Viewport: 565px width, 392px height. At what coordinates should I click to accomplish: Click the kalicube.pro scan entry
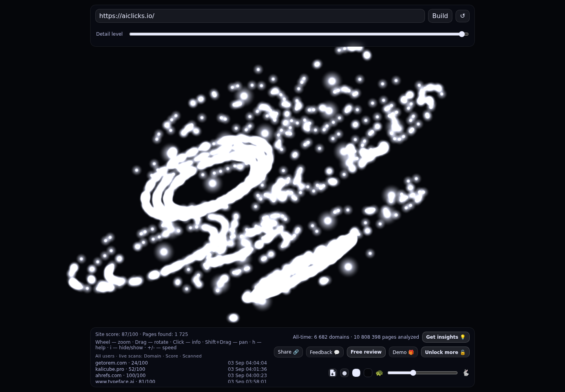[x=120, y=369]
